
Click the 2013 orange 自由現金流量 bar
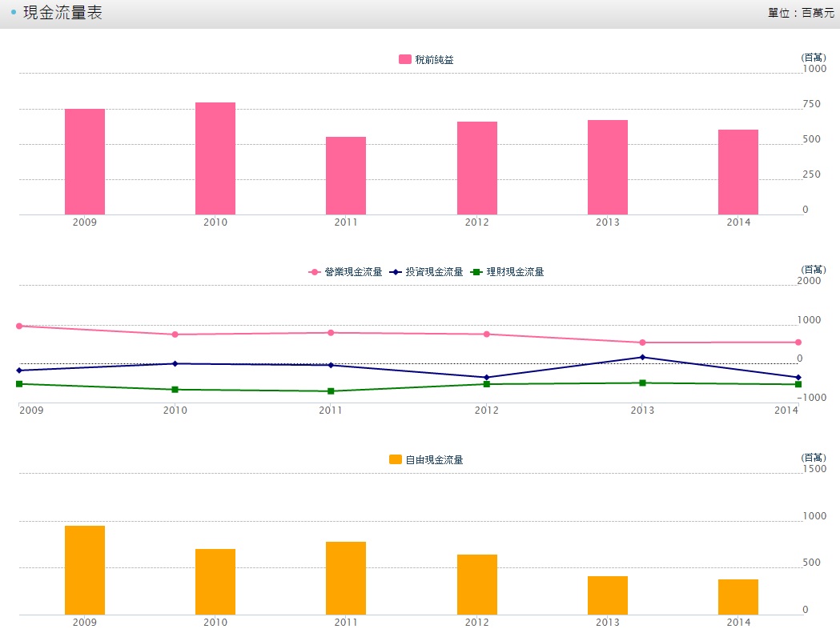point(607,595)
